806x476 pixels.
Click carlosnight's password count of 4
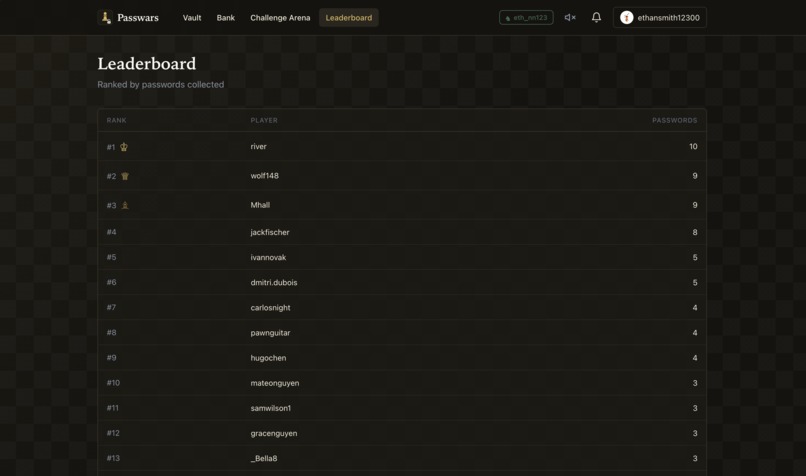tap(695, 308)
